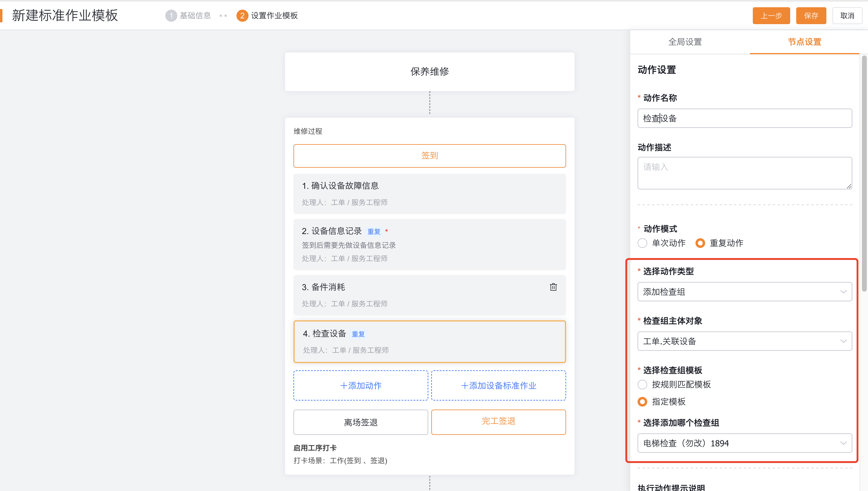Image resolution: width=868 pixels, height=491 pixels.
Task: Select 单次动作 radio option
Action: pos(642,243)
